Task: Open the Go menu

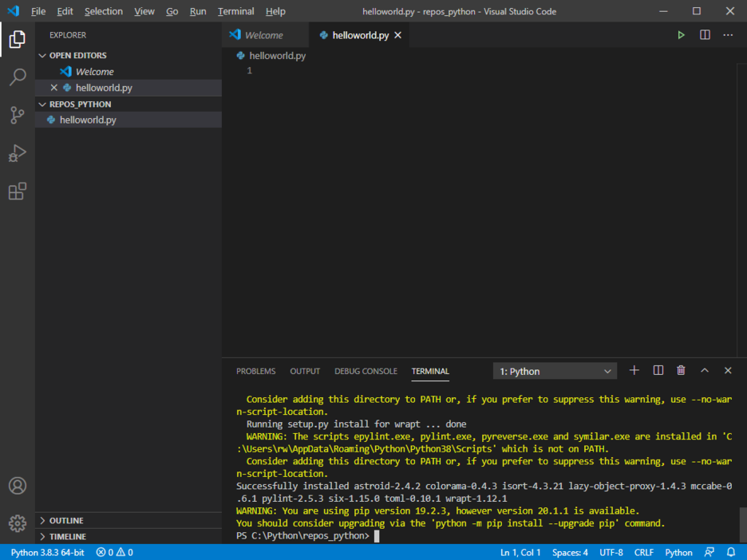Action: tap(172, 11)
